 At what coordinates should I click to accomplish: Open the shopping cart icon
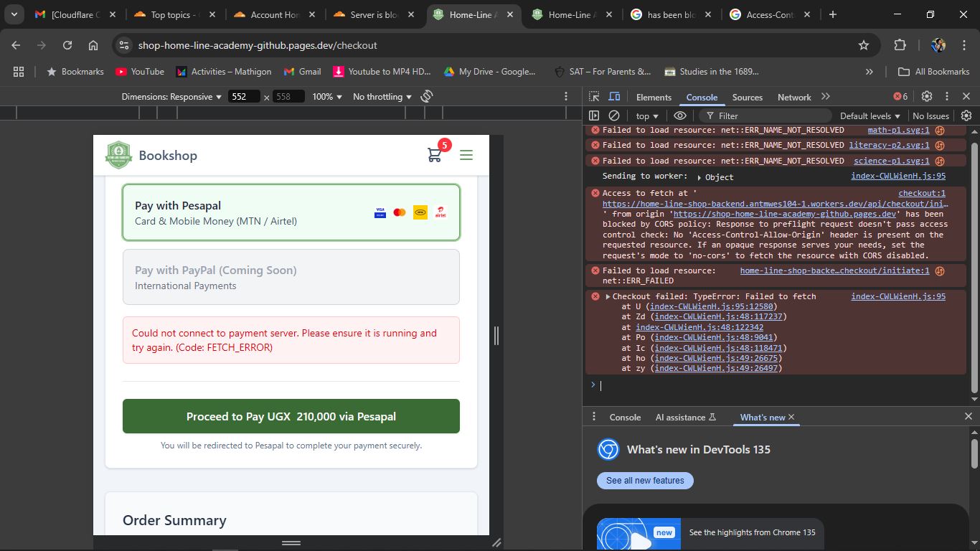434,155
